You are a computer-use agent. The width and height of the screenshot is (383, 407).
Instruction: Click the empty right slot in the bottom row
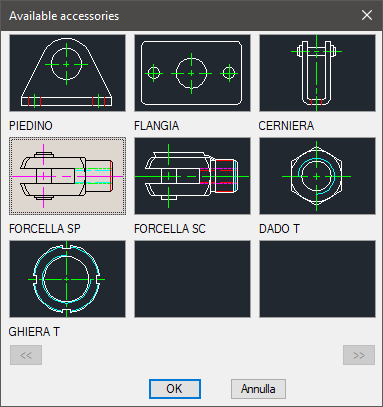tap(317, 279)
